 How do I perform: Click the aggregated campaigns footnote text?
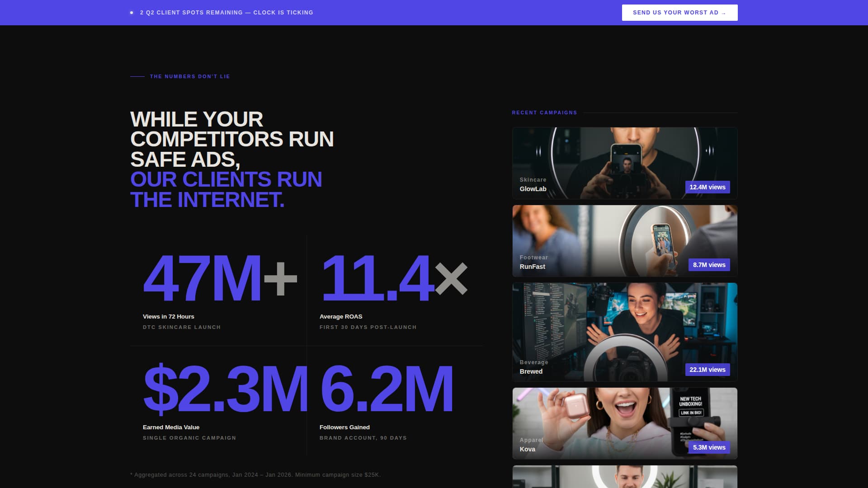(x=255, y=474)
